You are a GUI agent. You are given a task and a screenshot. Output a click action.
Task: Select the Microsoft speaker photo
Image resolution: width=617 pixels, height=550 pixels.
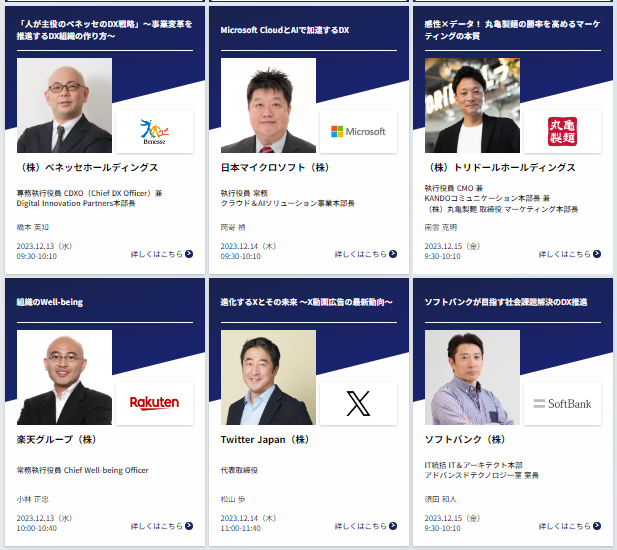(x=268, y=105)
